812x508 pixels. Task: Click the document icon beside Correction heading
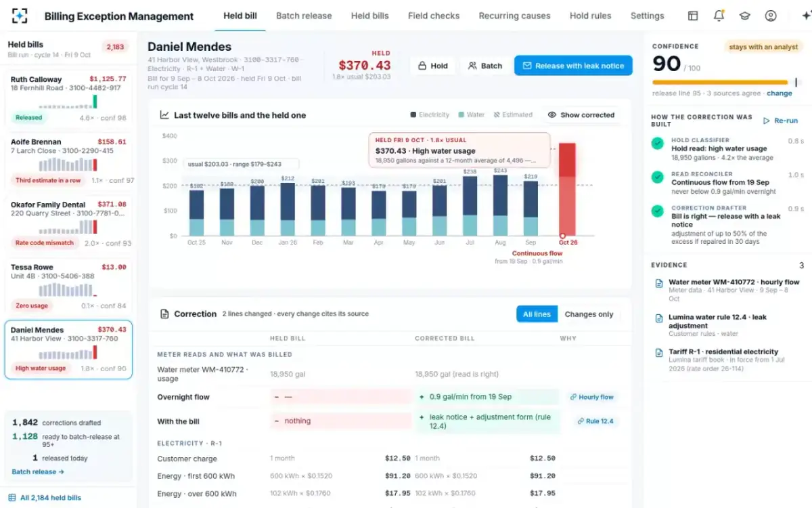pyautogui.click(x=164, y=314)
